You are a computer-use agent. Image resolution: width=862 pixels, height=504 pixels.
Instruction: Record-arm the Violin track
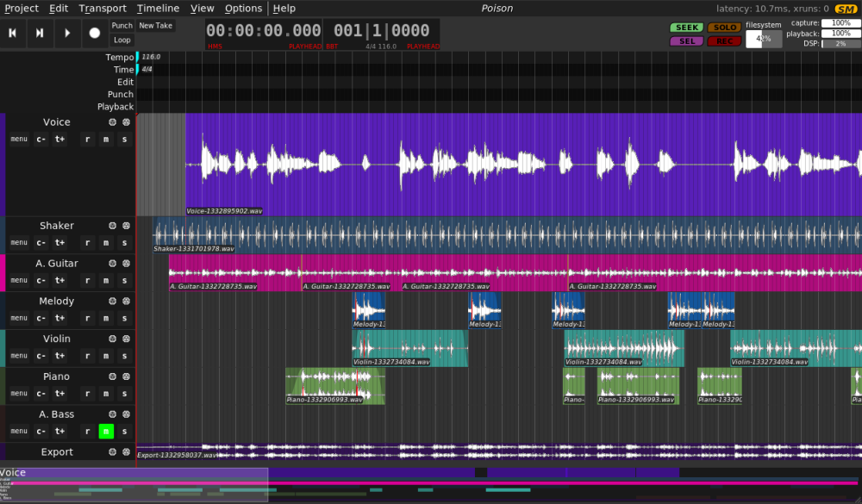click(x=88, y=355)
